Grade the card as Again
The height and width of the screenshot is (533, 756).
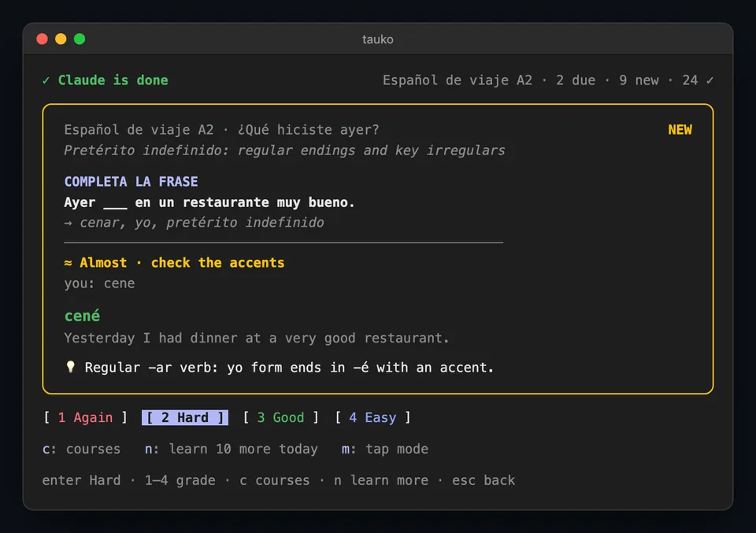point(85,417)
